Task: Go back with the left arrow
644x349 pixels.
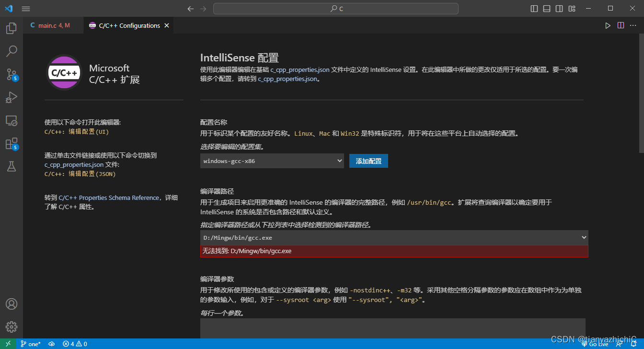Action: coord(191,9)
